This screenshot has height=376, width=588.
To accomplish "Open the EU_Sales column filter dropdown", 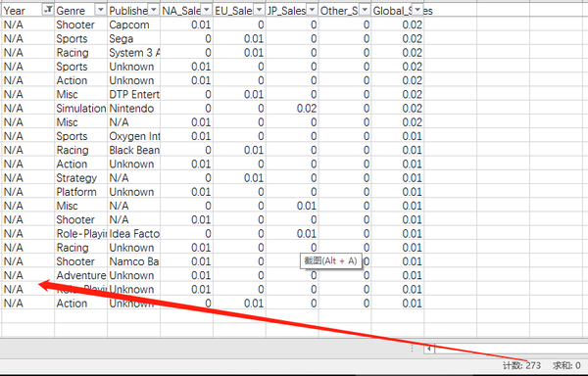I will (259, 11).
